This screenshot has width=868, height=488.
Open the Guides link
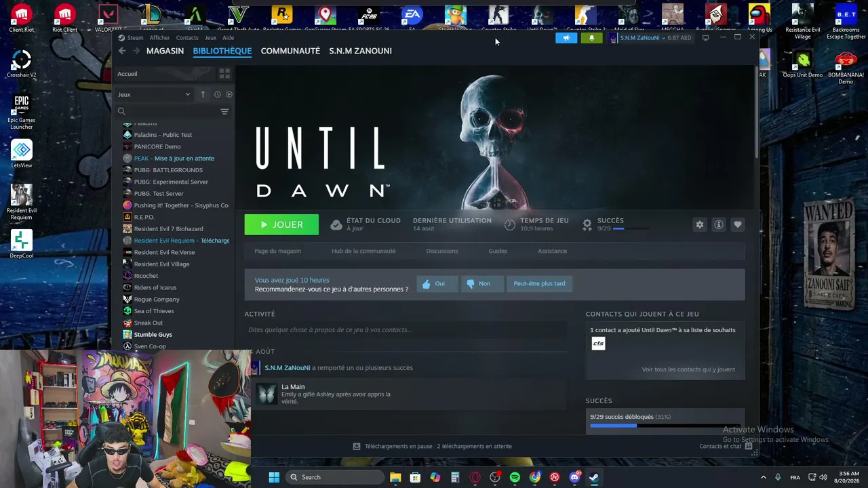(498, 251)
